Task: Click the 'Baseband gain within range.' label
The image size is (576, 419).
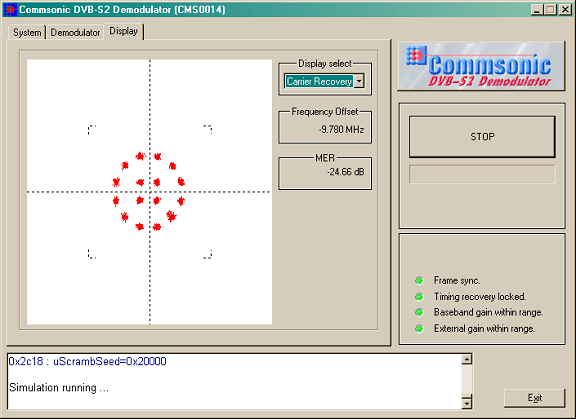Action: coord(488,312)
